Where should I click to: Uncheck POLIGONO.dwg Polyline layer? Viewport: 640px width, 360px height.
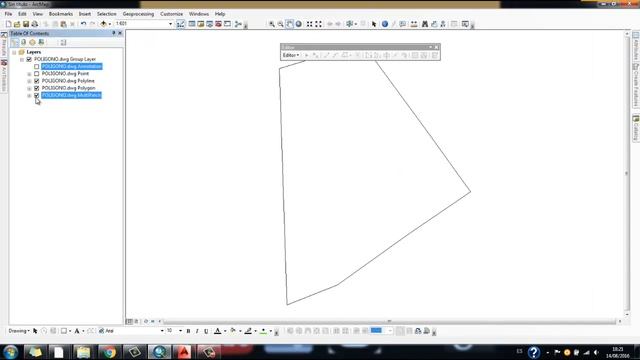pyautogui.click(x=37, y=81)
